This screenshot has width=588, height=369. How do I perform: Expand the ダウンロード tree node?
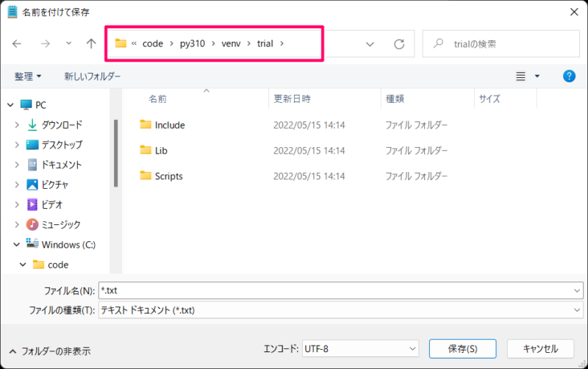(18, 125)
